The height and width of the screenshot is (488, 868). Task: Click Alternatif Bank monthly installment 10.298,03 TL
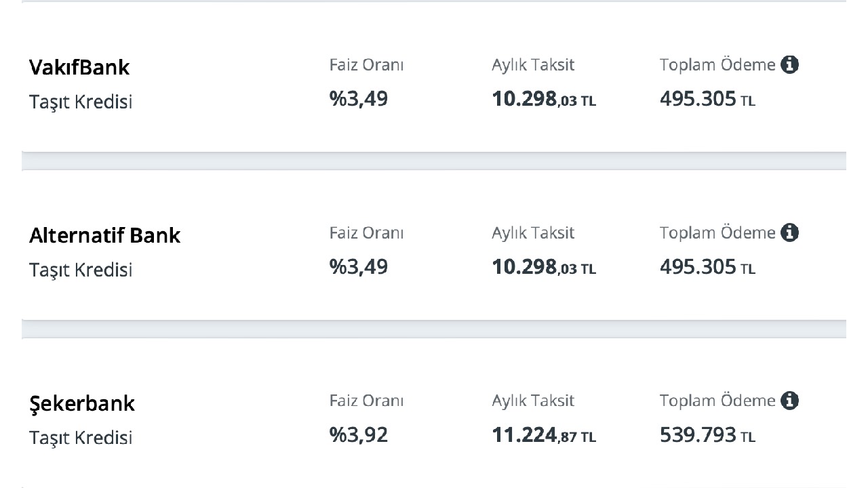(544, 268)
